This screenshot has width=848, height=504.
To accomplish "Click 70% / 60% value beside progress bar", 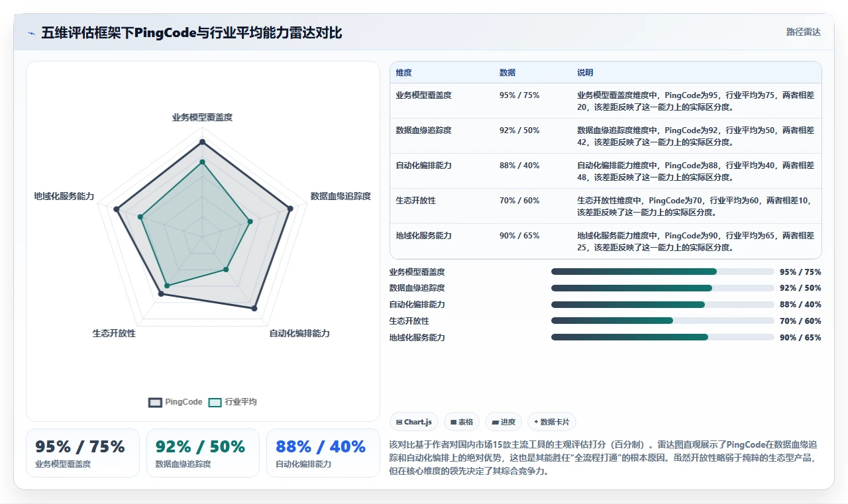I will tap(800, 321).
